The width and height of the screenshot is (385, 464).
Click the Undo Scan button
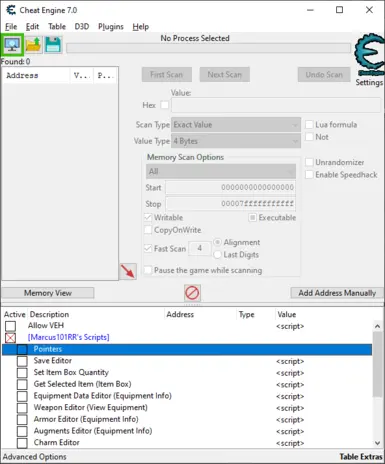click(324, 75)
